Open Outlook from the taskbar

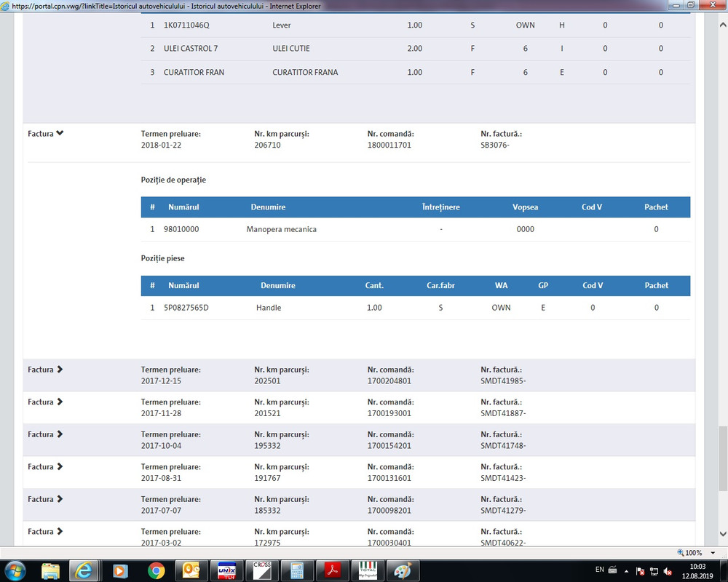191,570
